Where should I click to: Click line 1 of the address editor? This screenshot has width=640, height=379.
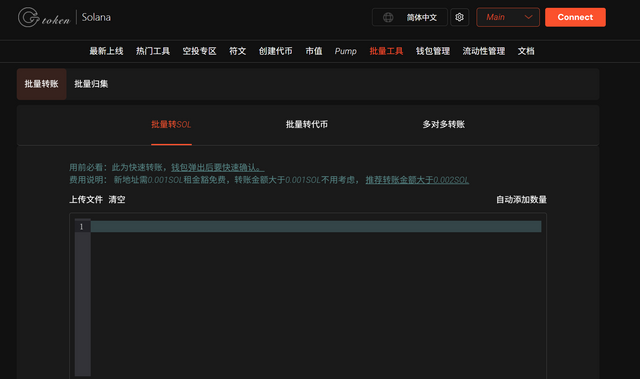click(x=316, y=226)
